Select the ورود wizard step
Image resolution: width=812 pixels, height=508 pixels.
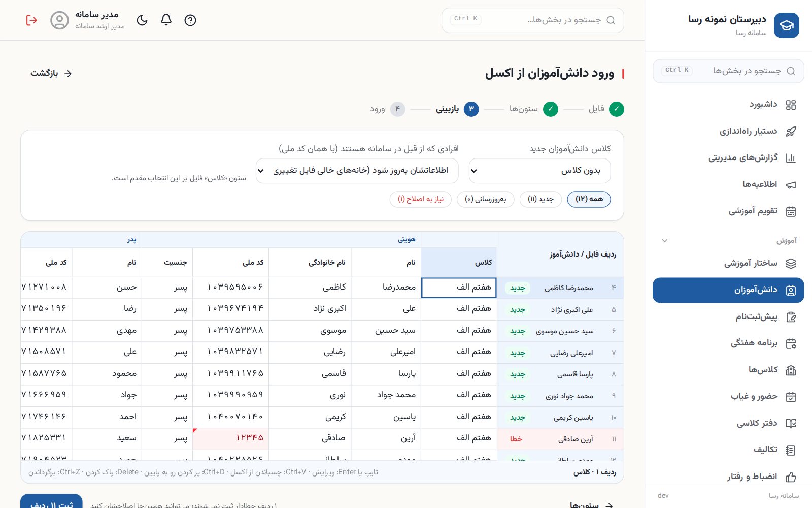click(387, 109)
